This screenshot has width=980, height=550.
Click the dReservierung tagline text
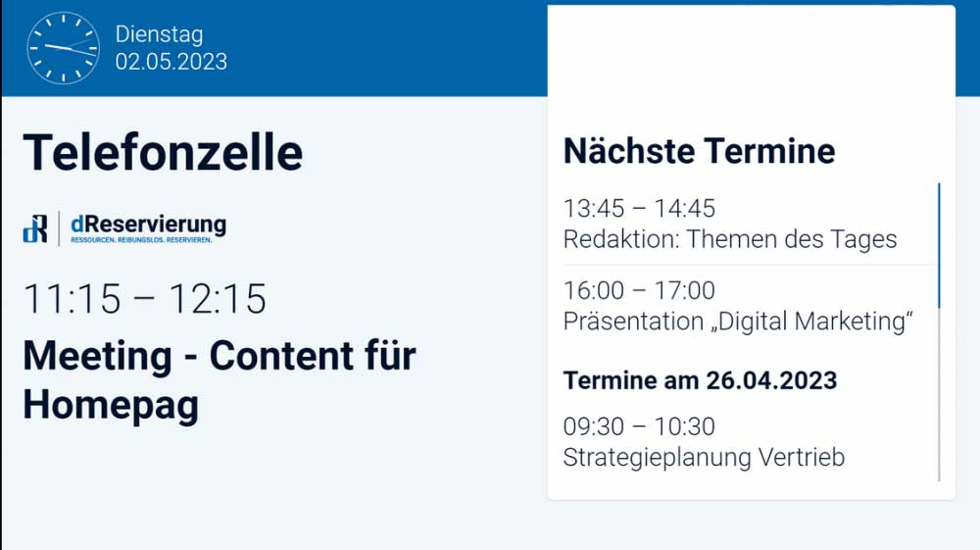click(141, 240)
